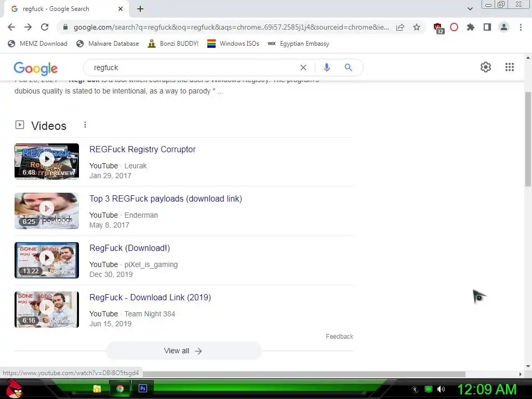View site information padlock icon
Image resolution: width=532 pixels, height=399 pixels.
[65, 27]
